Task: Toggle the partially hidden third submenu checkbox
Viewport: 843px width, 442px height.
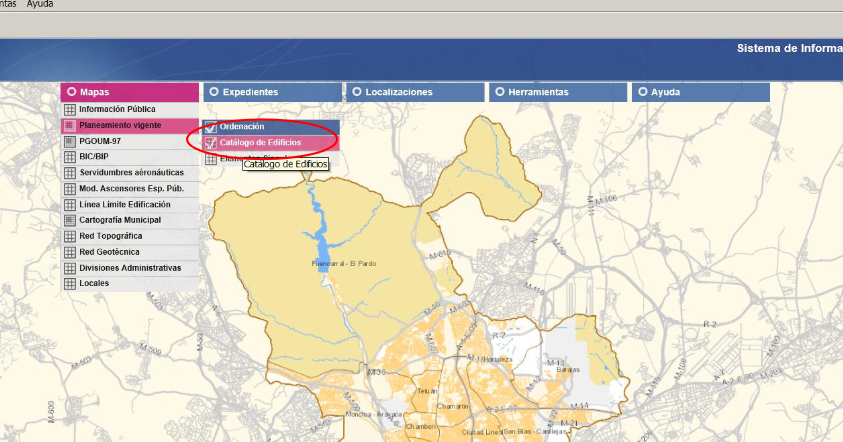Action: pyautogui.click(x=211, y=159)
